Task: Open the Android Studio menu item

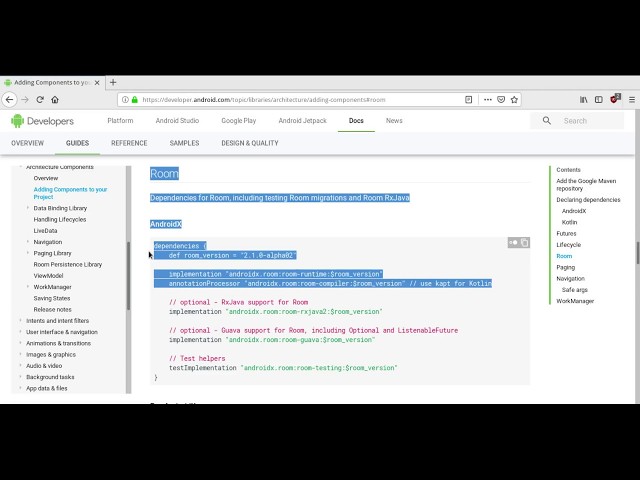Action: tap(177, 121)
